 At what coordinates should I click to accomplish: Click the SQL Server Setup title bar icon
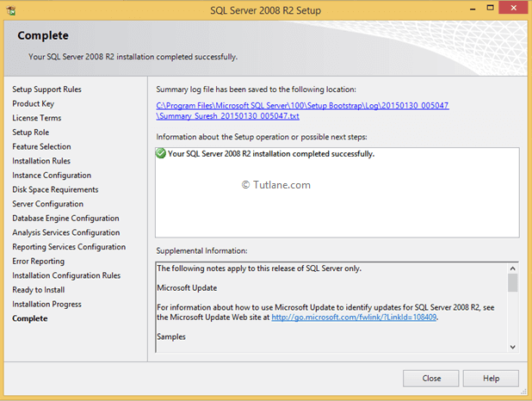[11, 10]
